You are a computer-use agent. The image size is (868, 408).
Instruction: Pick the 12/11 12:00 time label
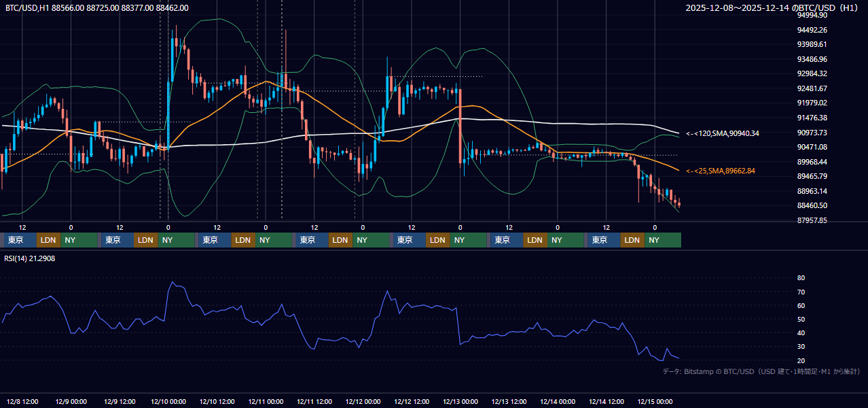point(314,401)
